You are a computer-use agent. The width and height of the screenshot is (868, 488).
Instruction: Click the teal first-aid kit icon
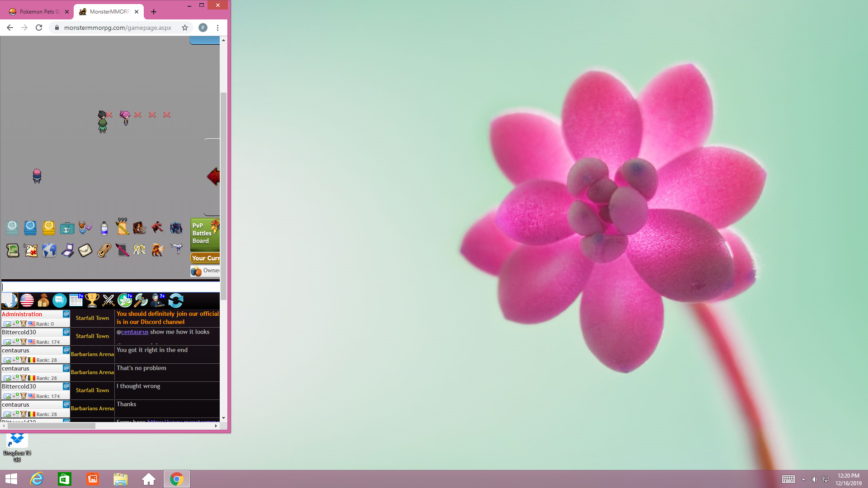click(x=67, y=228)
